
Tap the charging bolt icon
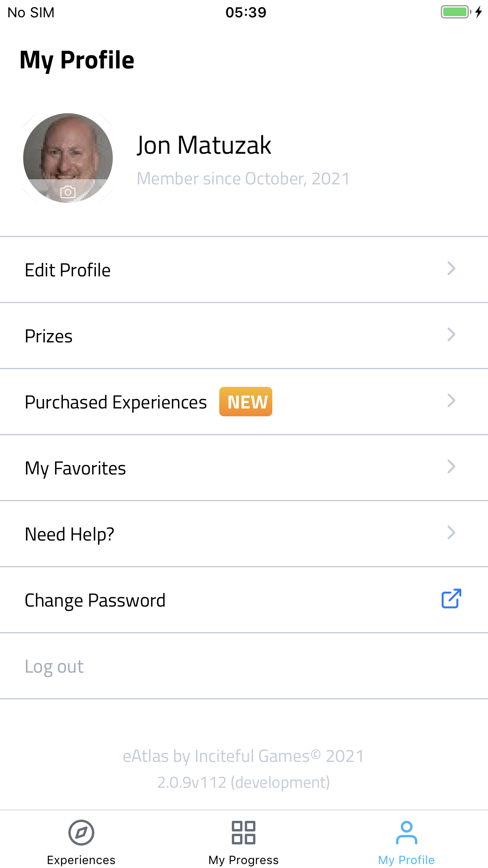point(479,12)
